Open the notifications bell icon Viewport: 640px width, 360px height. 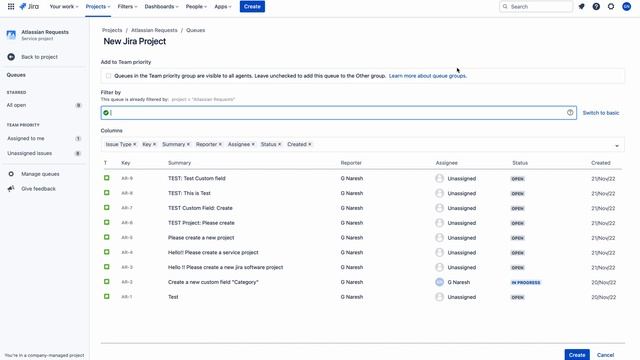[x=581, y=7]
